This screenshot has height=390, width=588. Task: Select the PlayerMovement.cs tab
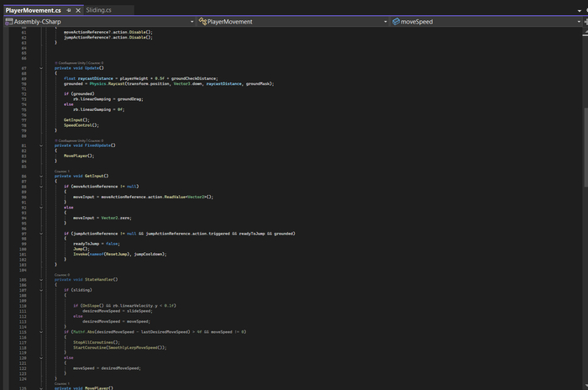[34, 10]
